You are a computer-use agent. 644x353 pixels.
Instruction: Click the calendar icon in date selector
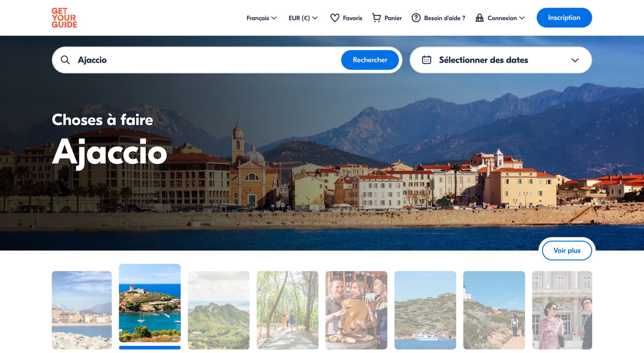pos(426,60)
